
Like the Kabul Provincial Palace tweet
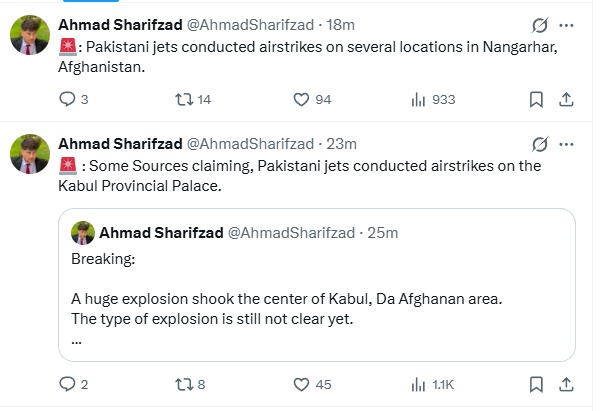coord(301,384)
